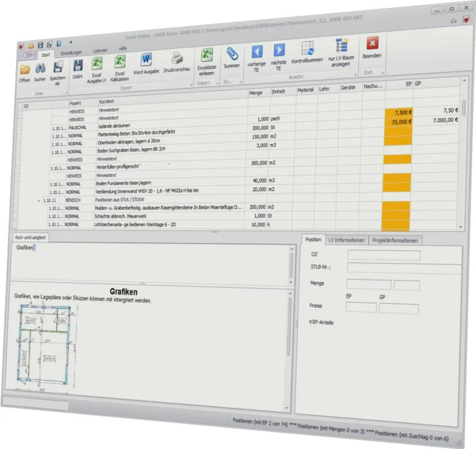
Task: Click Excel Ausgabe LV export icon
Action: click(98, 63)
